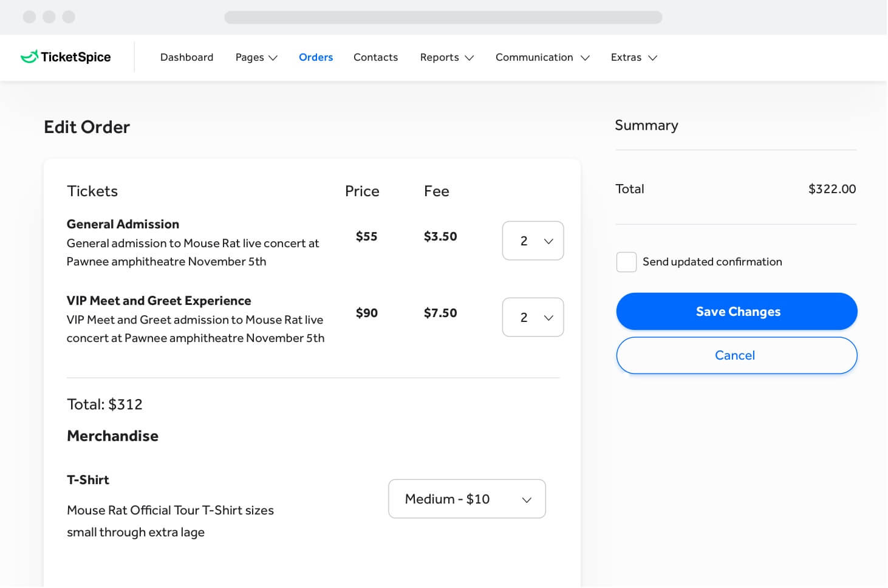Click Save Changes
Screen dimensions: 888x588
[x=737, y=312]
